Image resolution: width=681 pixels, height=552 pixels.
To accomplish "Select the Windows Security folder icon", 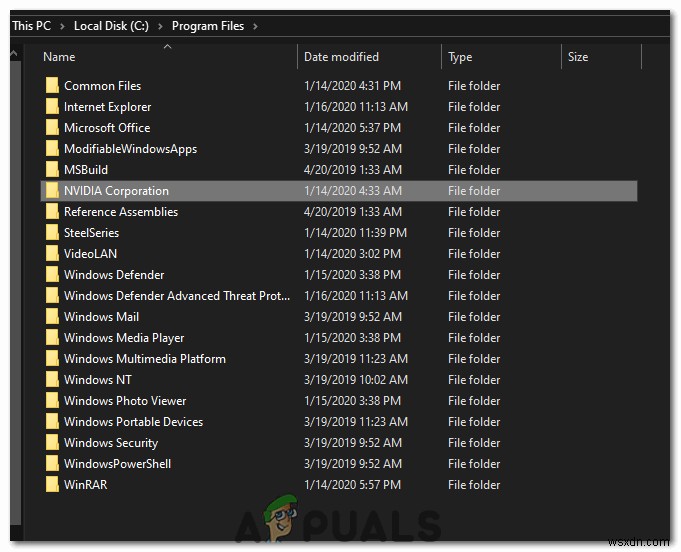I will pyautogui.click(x=52, y=443).
